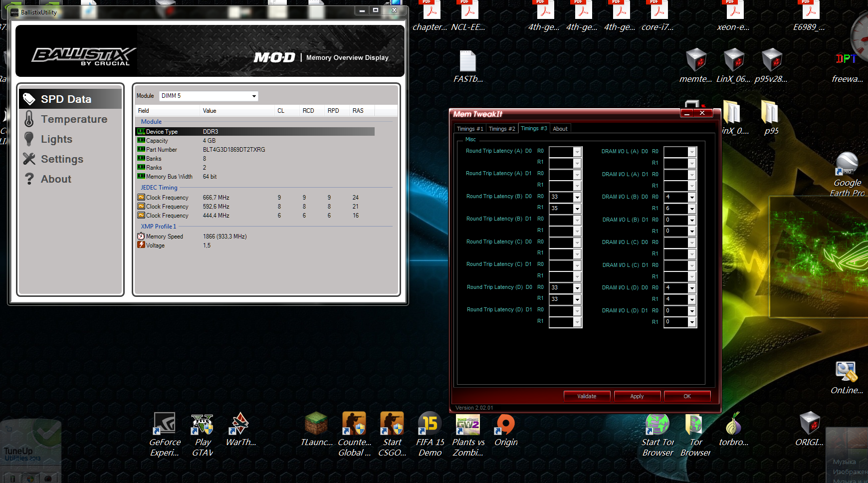868x483 pixels.
Task: Select the 666,7 MHz Clock Frequency row
Action: pyautogui.click(x=255, y=198)
